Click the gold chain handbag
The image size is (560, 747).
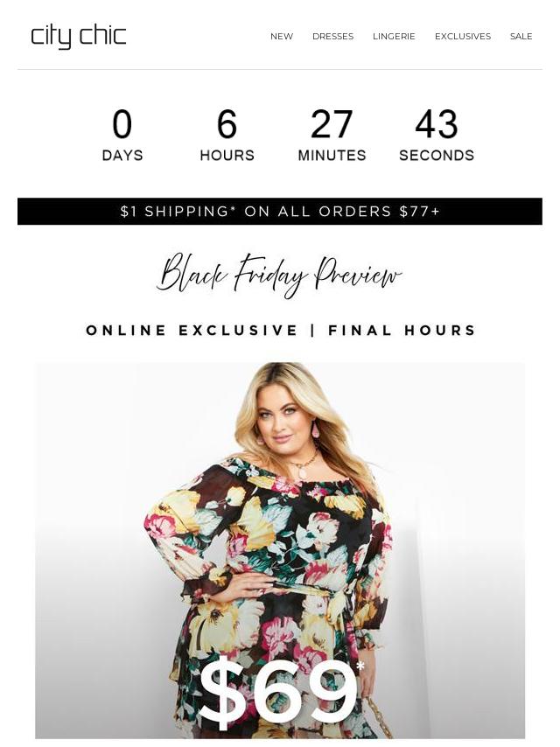coord(378,718)
